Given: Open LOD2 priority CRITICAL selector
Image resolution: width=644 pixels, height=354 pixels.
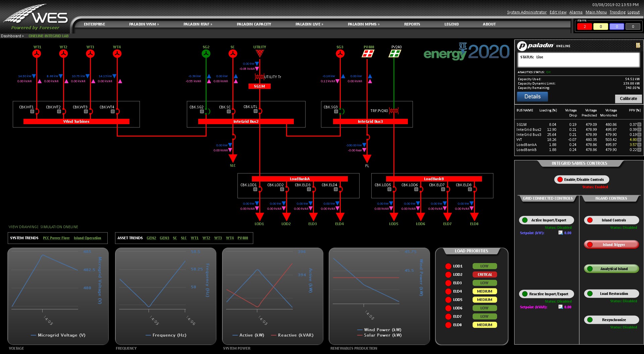Looking at the screenshot, I should tap(485, 274).
